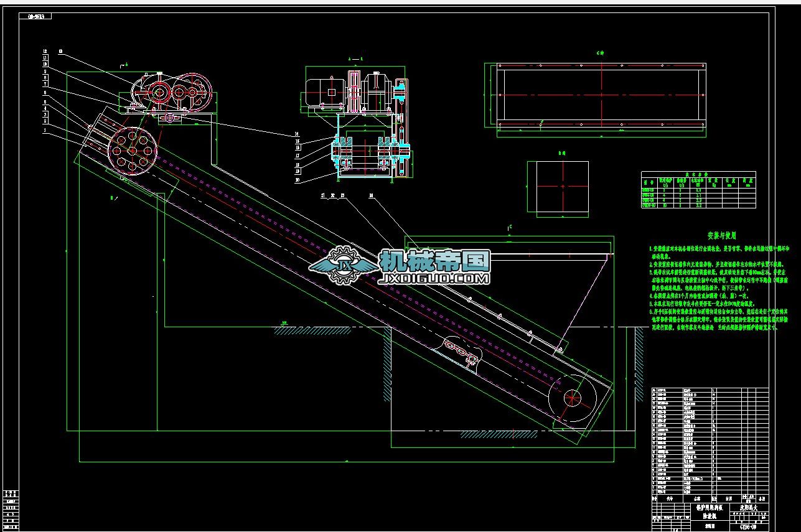Click the green technical parameters table
Viewport: 801px width, 532px height.
pos(698,190)
